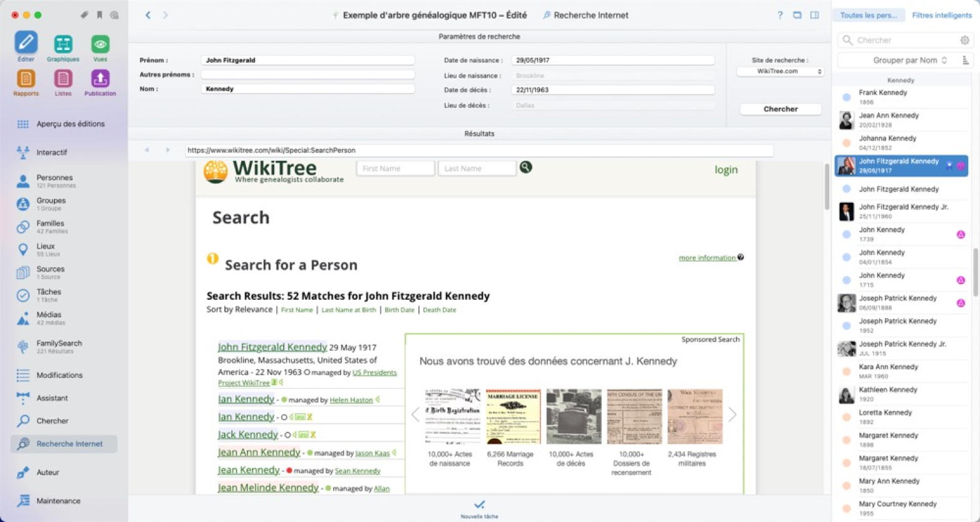Select Kathleen Kennedy in the person list

(x=902, y=394)
